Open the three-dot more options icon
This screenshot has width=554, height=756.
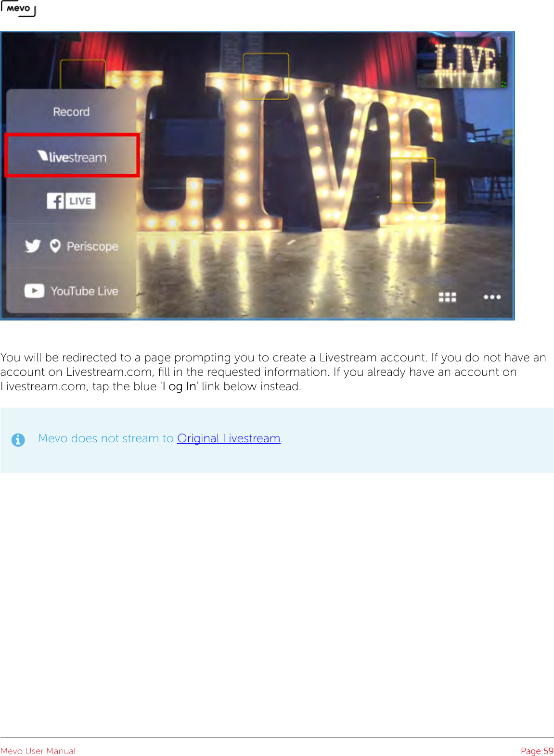[492, 297]
